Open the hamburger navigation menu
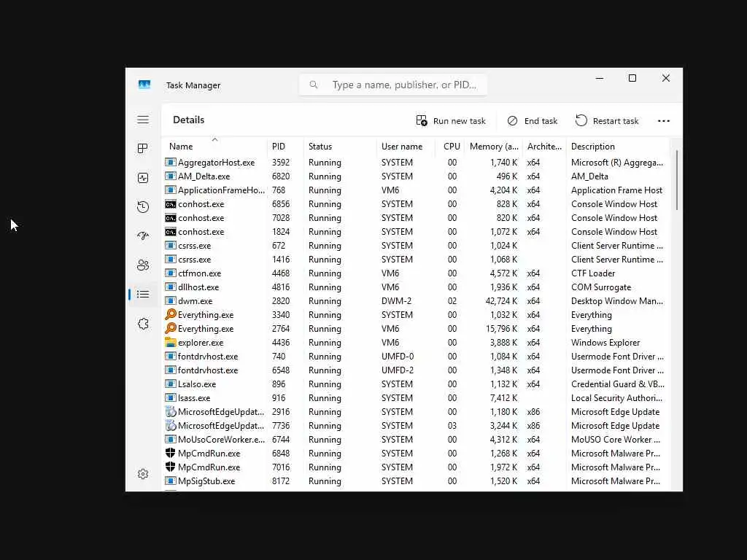The width and height of the screenshot is (747, 560). click(143, 120)
